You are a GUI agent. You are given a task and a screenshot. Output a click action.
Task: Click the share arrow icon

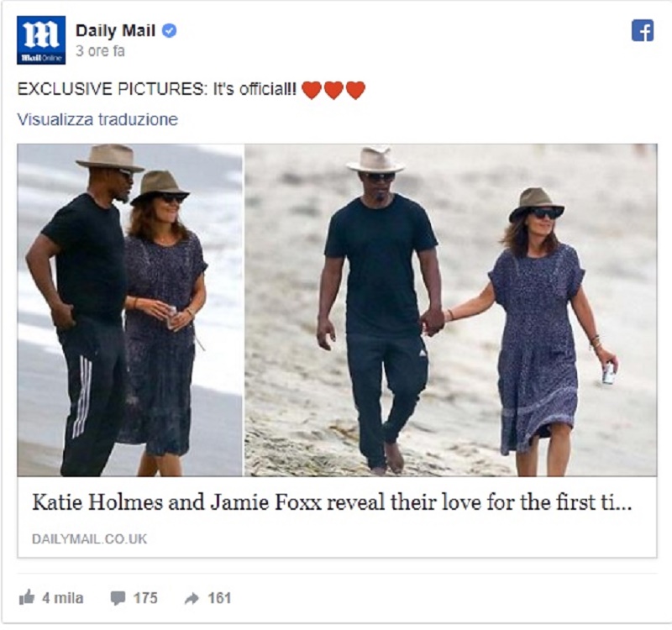tap(192, 598)
